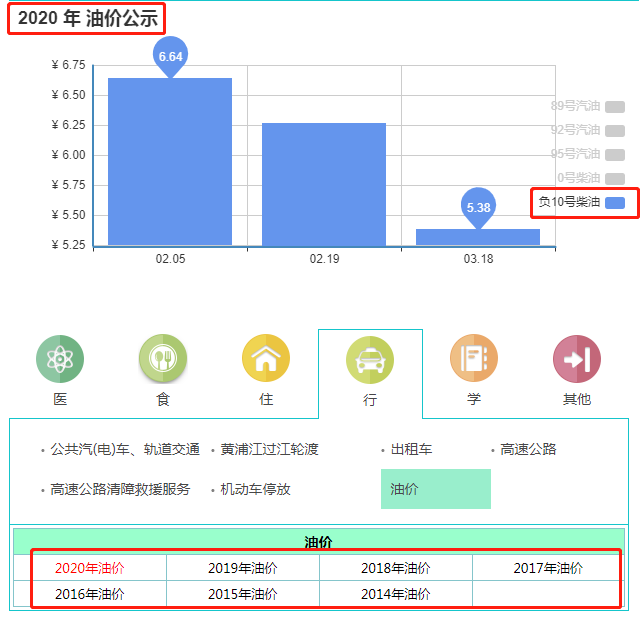Toggle the 0号柴油 legend series

[591, 178]
